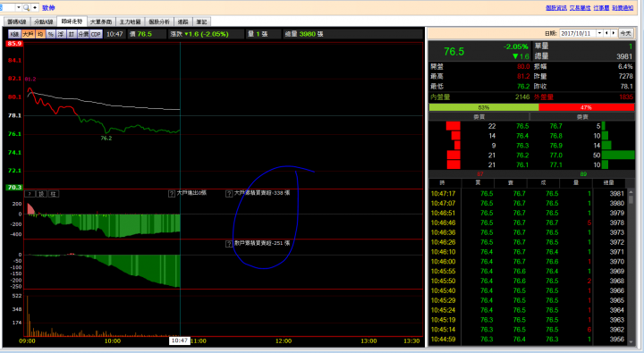This screenshot has height=353, width=644.
Task: Open the 主力地圖 tab
Action: click(x=131, y=21)
